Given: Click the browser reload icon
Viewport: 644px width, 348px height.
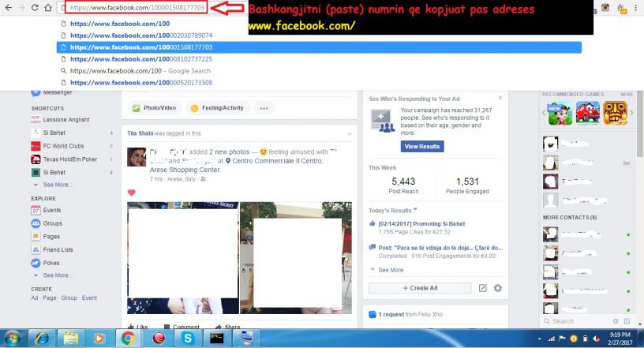Looking at the screenshot, I should [36, 8].
